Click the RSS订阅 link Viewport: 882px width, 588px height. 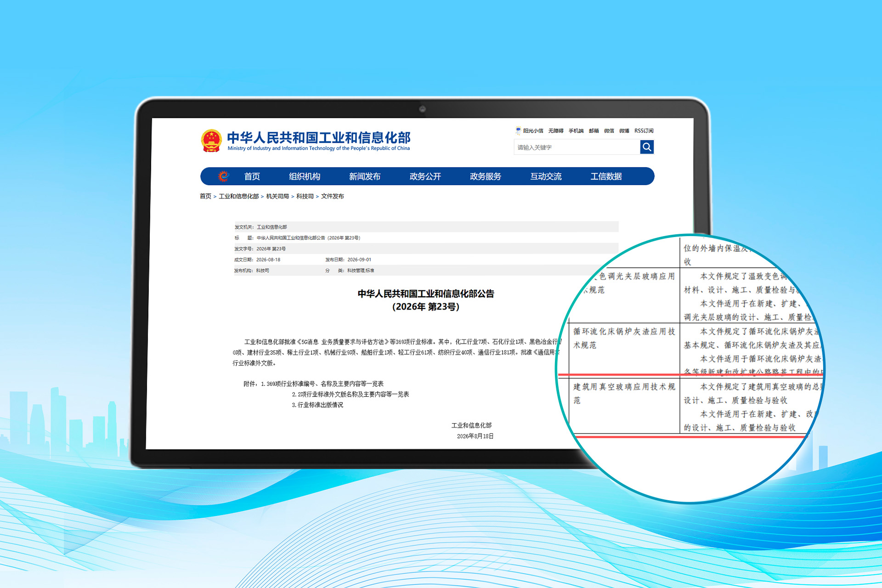click(644, 131)
